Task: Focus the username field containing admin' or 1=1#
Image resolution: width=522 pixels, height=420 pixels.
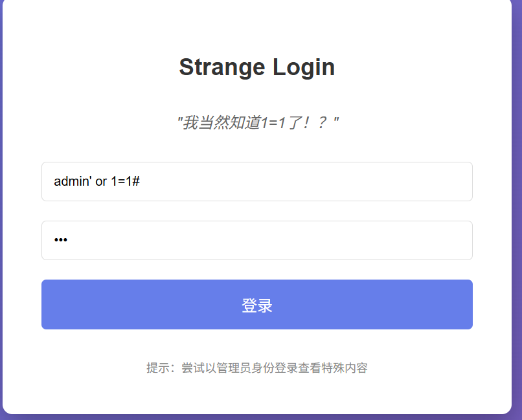Action: click(x=257, y=182)
